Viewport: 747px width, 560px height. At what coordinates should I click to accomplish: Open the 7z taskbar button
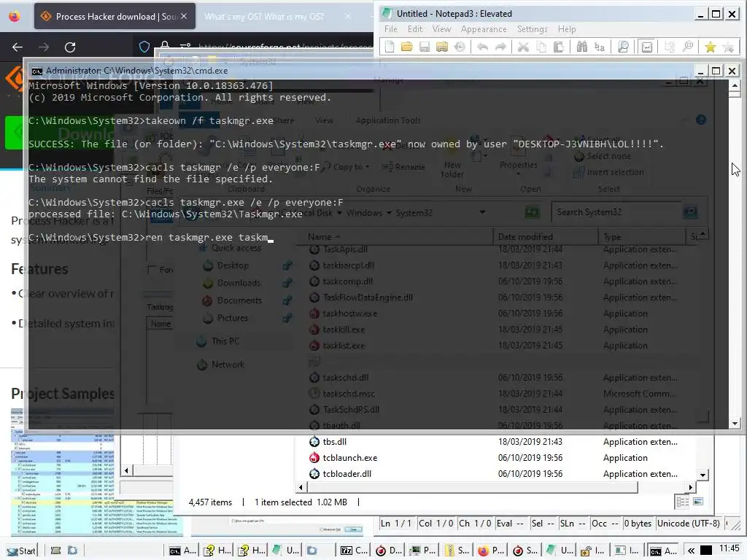pyautogui.click(x=354, y=551)
